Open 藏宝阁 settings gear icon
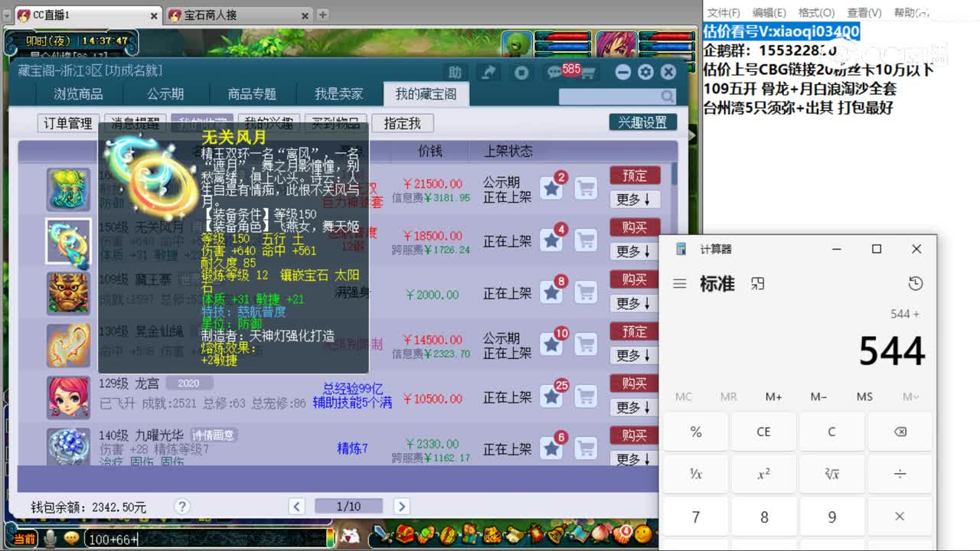 (645, 72)
